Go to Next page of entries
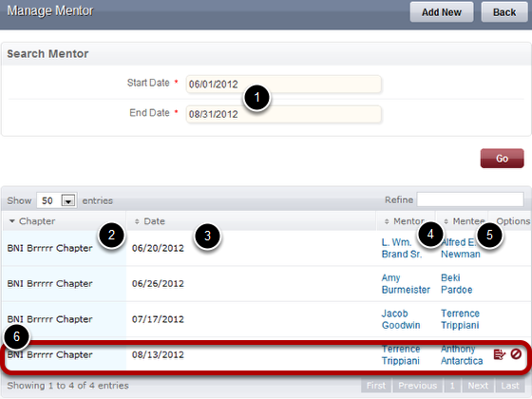The height and width of the screenshot is (399, 532). (478, 386)
